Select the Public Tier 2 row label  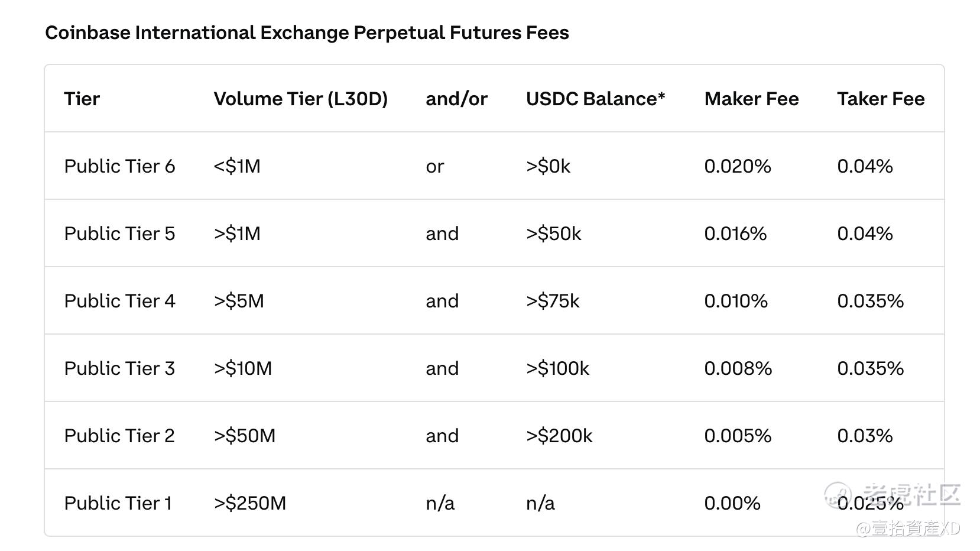pyautogui.click(x=119, y=436)
